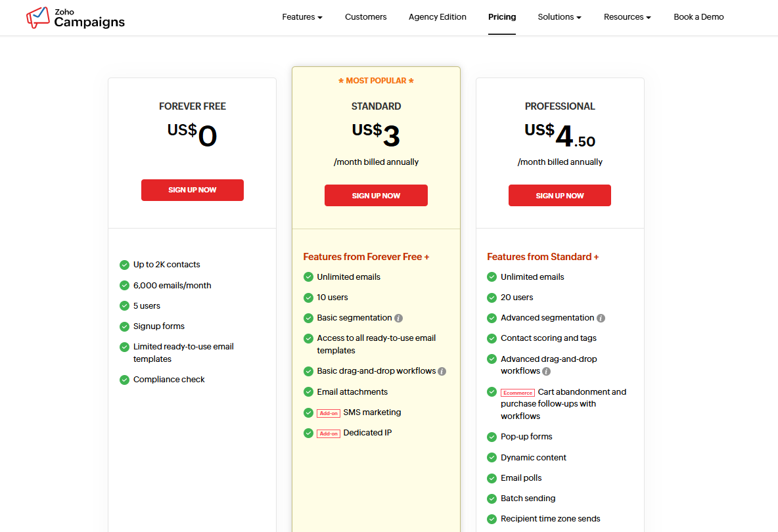Screen dimensions: 778x532
Task: Click '/month billed annually' under Standard price
Action: click(x=376, y=162)
